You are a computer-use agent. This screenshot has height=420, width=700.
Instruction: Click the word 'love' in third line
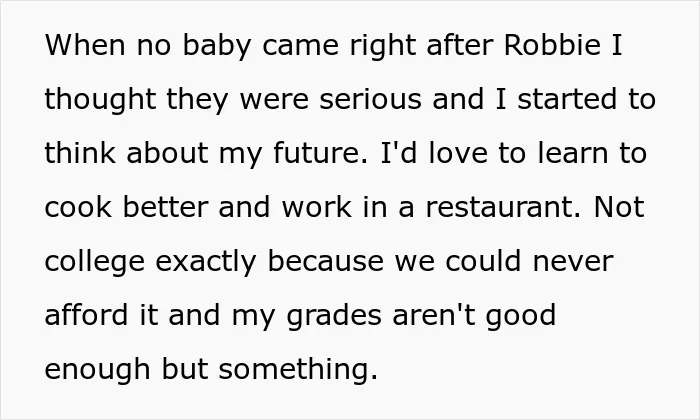coord(458,153)
